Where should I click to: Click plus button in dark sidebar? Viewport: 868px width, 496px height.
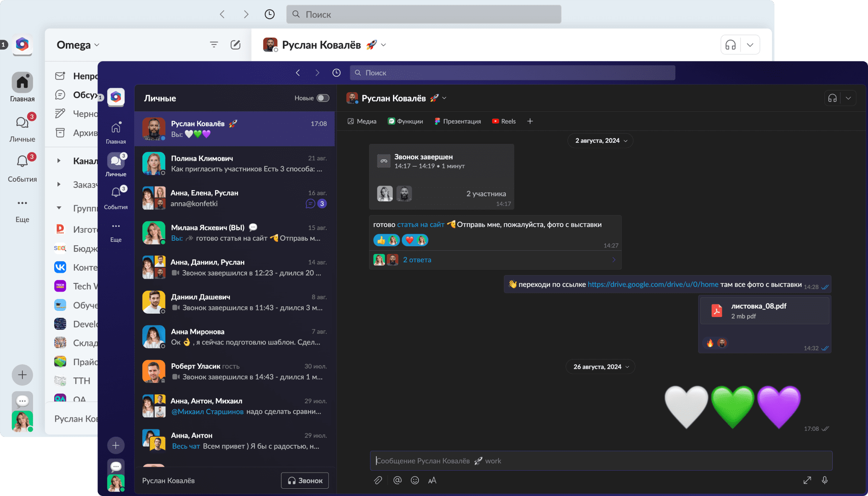coord(116,445)
